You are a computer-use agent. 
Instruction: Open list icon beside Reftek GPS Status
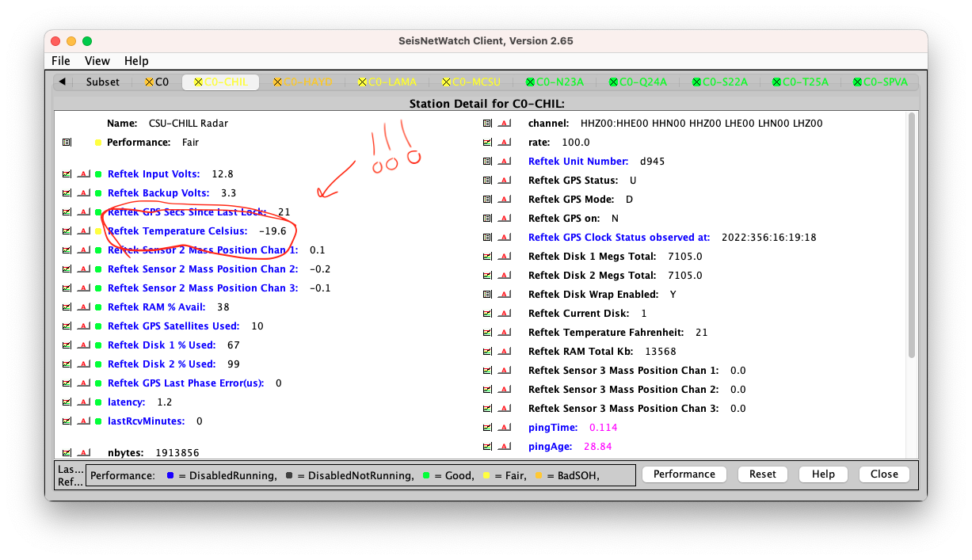487,181
